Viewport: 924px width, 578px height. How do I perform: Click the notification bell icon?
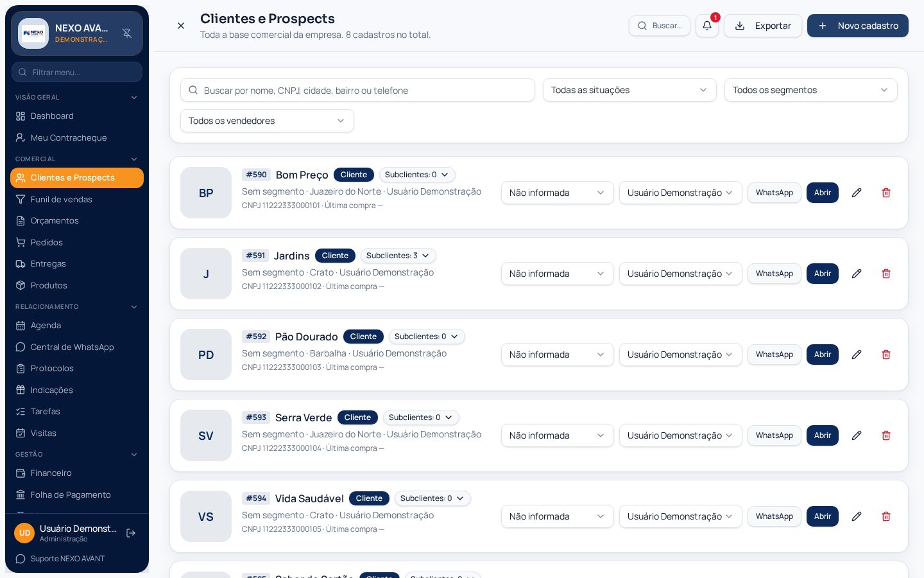[706, 26]
